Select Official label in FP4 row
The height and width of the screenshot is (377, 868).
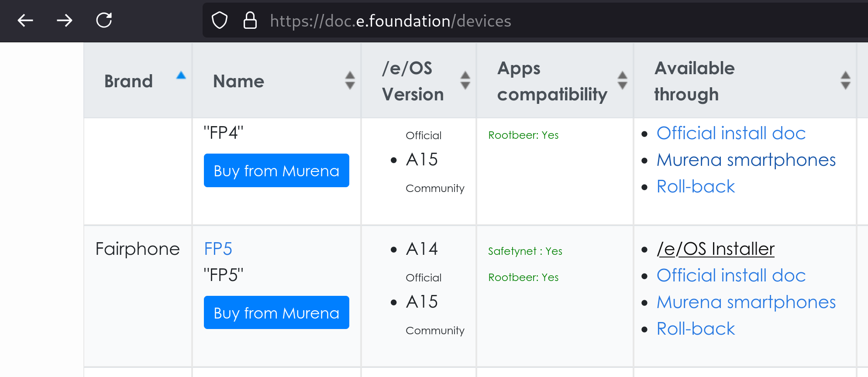424,135
